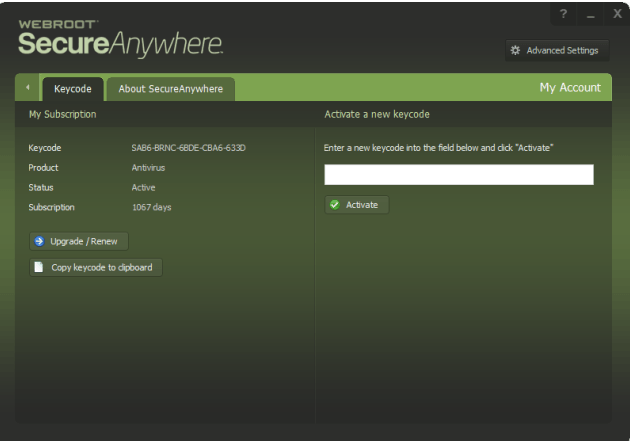Click the Status field label

tap(41, 188)
